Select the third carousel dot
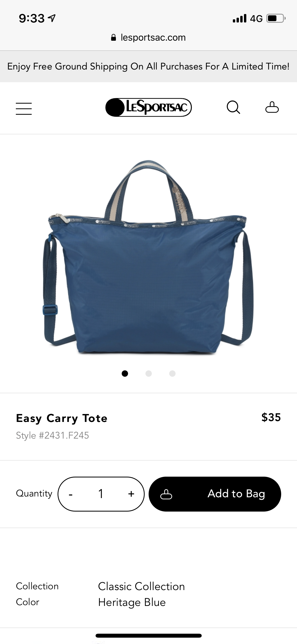 [x=172, y=373]
